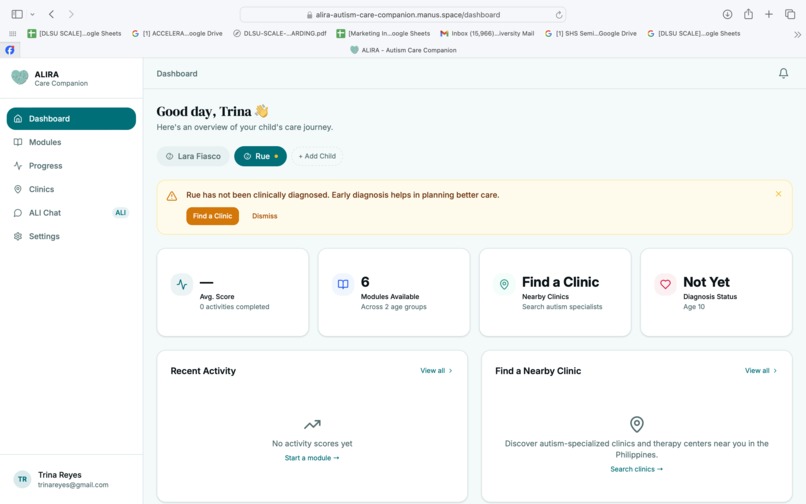Screen dimensions: 806x504
Task: Click the Find a Clinic pin icon card
Action: (x=504, y=284)
